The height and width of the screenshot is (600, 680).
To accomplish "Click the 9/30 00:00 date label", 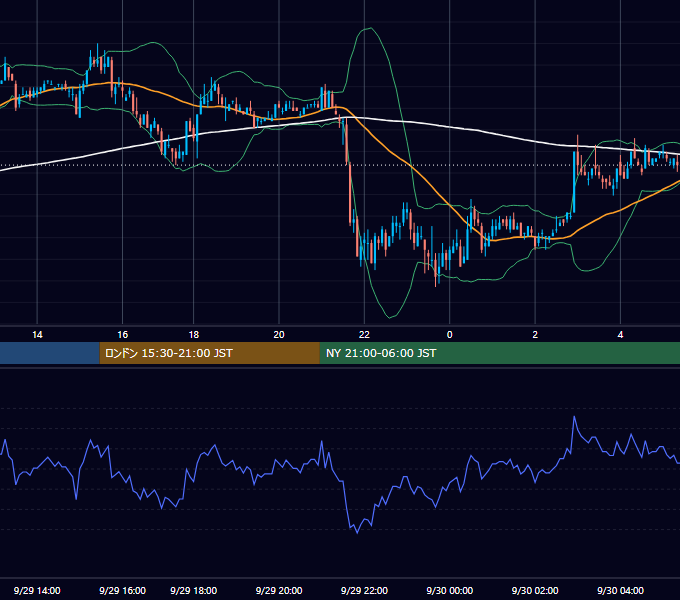I will (450, 590).
